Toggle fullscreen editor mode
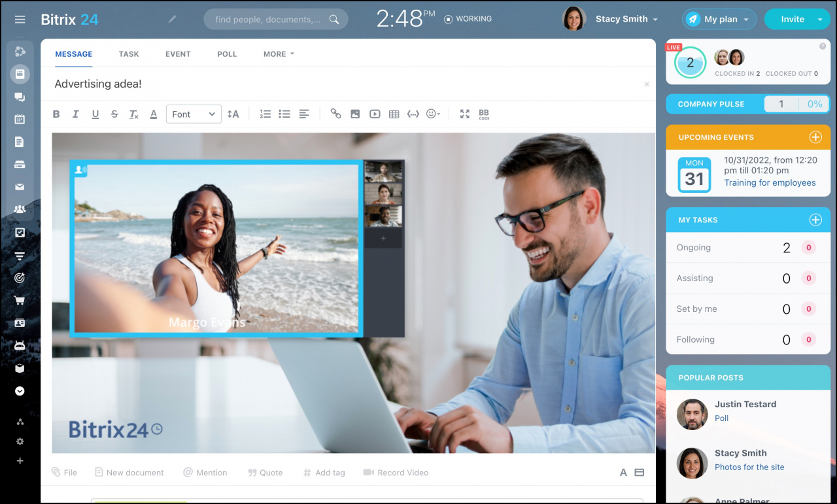This screenshot has height=504, width=837. (464, 114)
